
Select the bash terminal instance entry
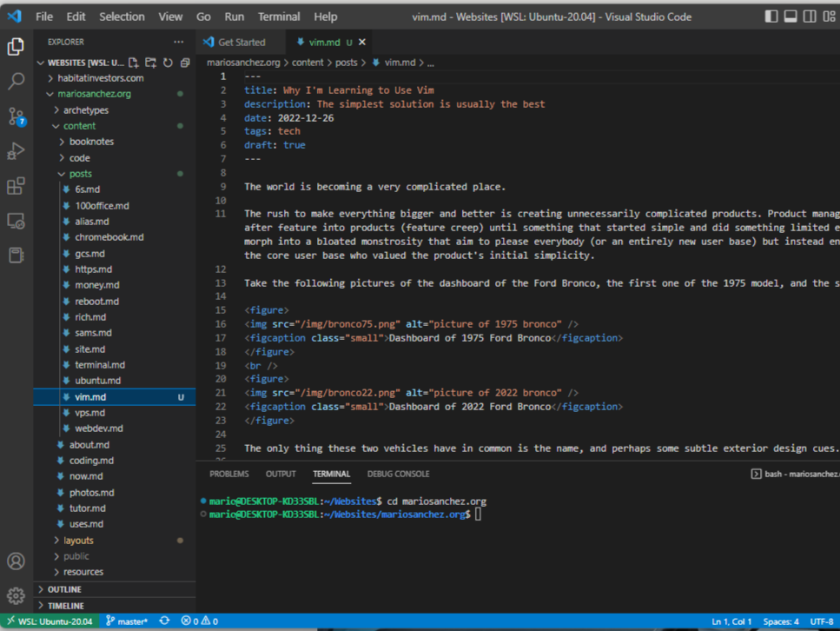[x=795, y=474]
